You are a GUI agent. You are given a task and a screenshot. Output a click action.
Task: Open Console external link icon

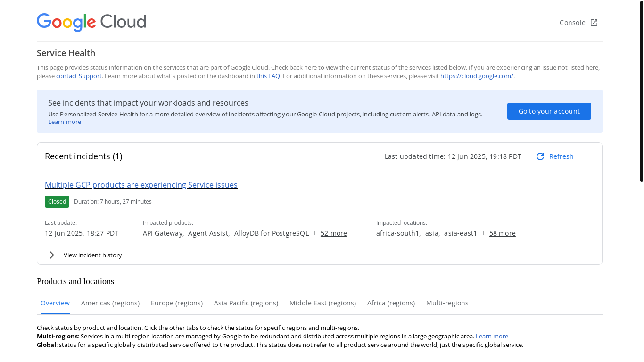[594, 23]
